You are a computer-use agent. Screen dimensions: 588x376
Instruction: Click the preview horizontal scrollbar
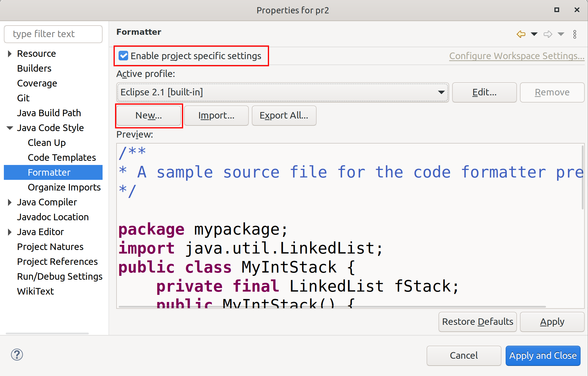click(332, 306)
